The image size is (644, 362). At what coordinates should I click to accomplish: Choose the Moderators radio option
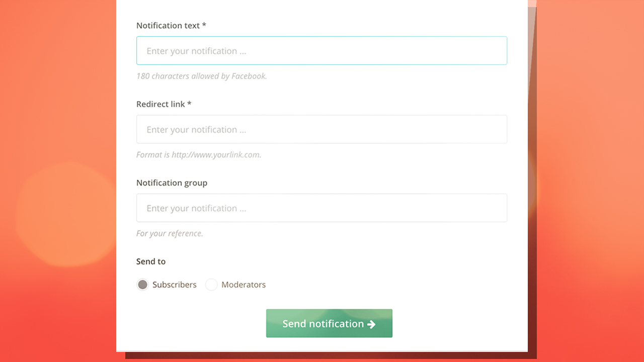(x=211, y=285)
